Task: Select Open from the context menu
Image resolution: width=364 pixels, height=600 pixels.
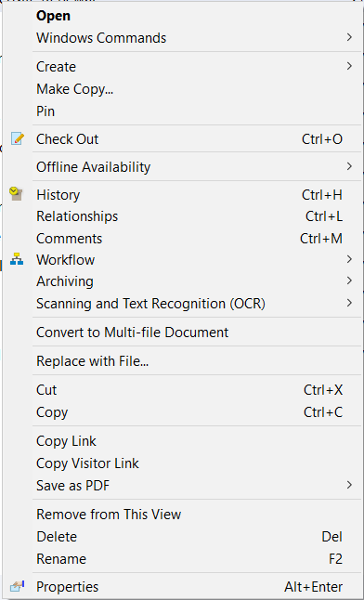Action: tap(182, 16)
